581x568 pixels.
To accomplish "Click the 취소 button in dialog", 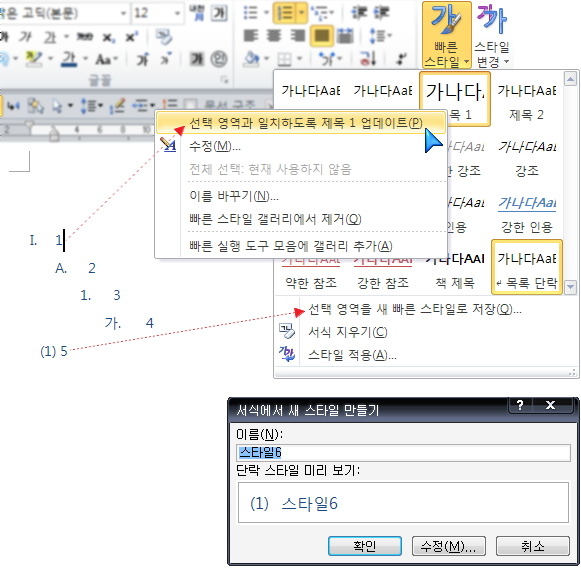I will pos(532,546).
